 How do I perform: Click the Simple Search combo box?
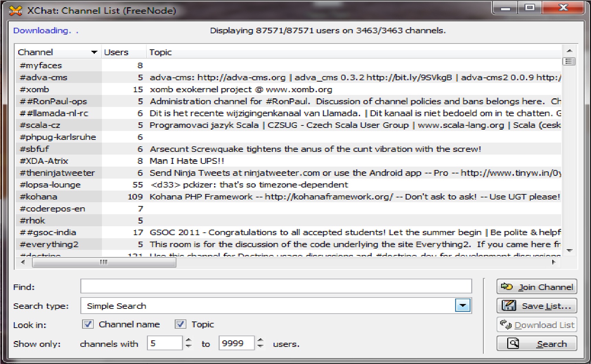coord(276,305)
